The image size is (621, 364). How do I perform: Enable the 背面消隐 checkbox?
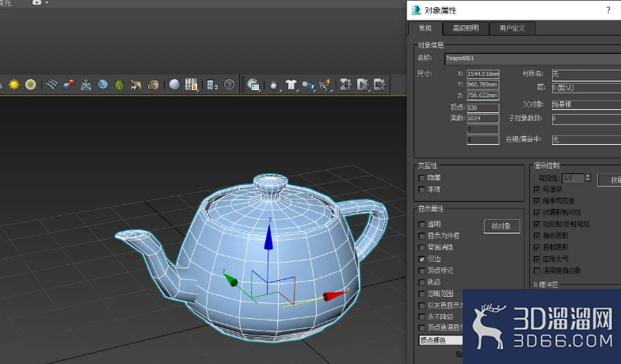421,247
